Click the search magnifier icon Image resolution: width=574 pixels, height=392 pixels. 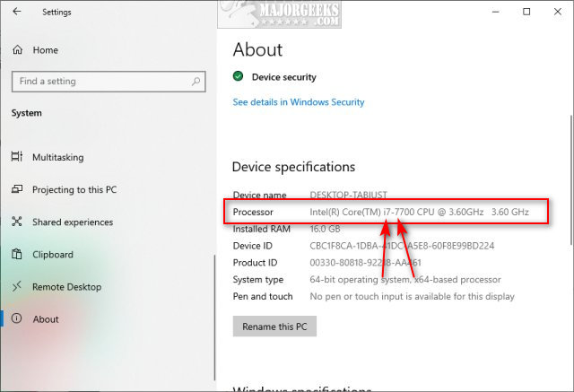click(196, 82)
